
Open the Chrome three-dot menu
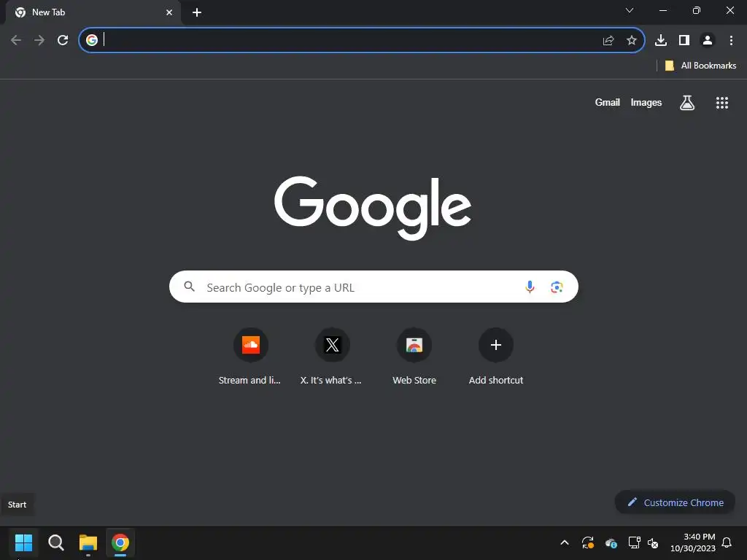731,40
